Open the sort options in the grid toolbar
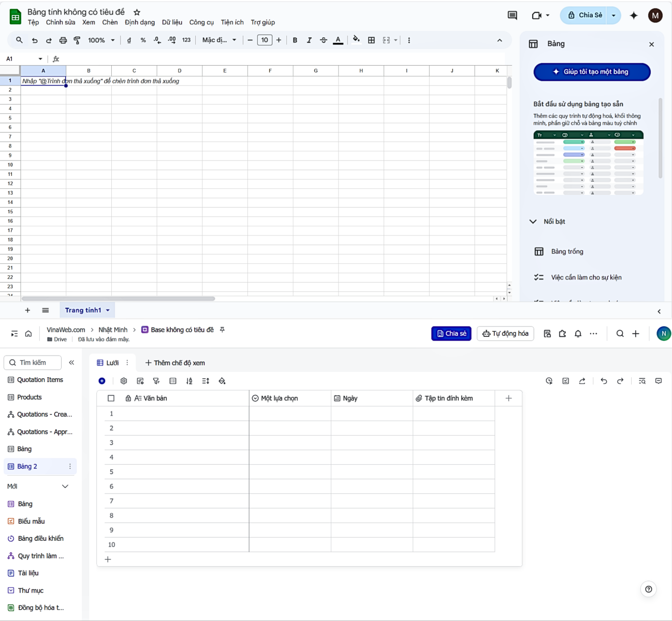672x621 pixels. (189, 381)
